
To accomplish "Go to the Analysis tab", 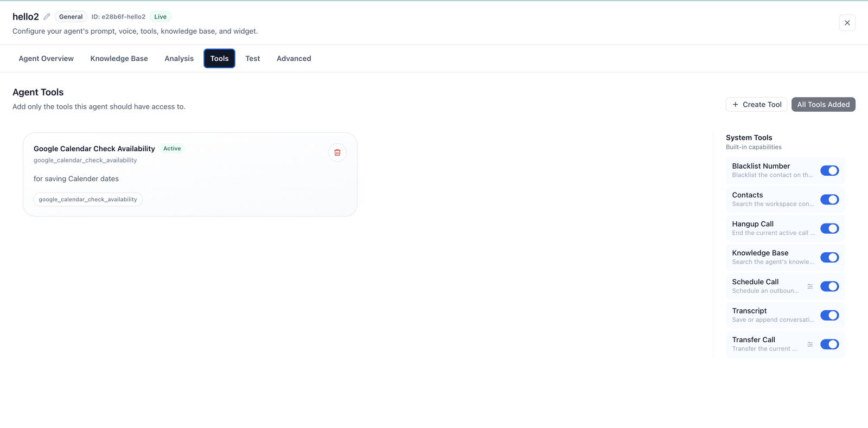I will [x=179, y=59].
